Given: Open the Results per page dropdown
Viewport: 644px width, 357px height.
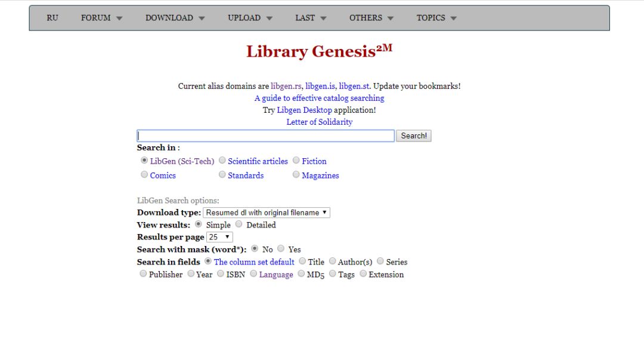Looking at the screenshot, I should [219, 237].
